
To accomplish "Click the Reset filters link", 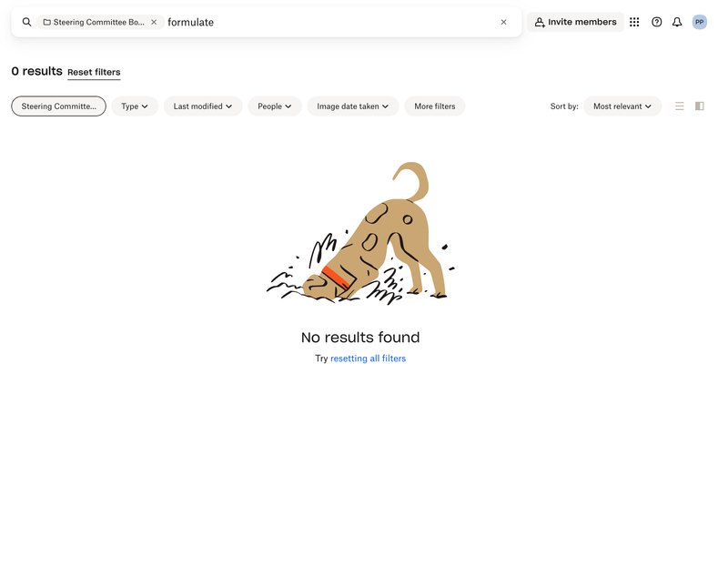I will click(94, 72).
